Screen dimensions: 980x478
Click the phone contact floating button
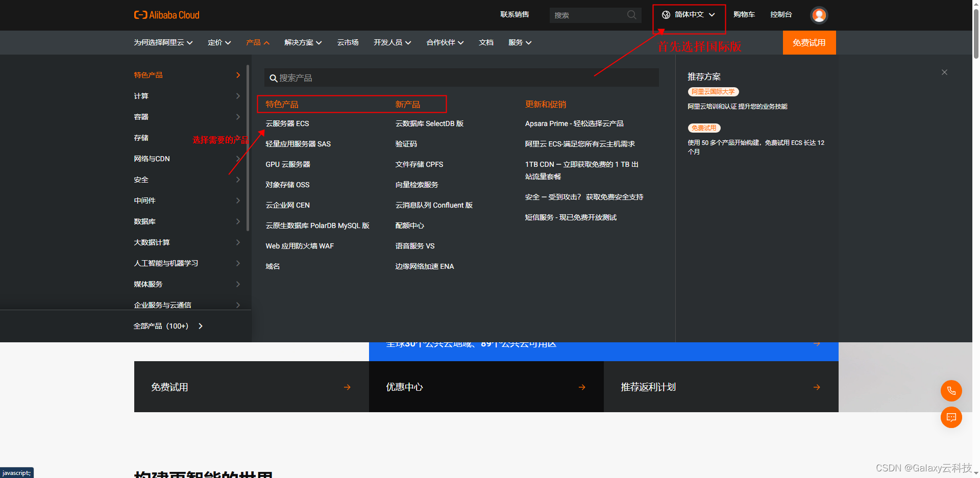tap(951, 391)
